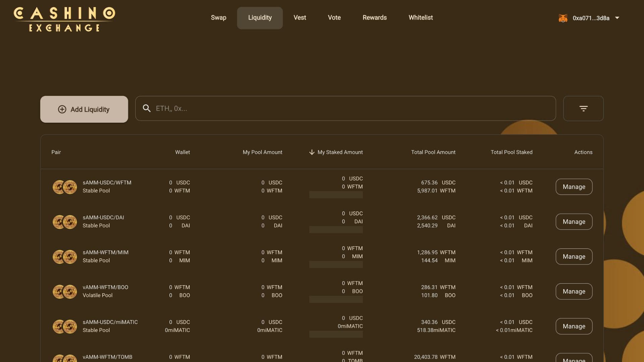The image size is (644, 362).
Task: Sort by the My Staked Amount column
Action: pyautogui.click(x=340, y=152)
